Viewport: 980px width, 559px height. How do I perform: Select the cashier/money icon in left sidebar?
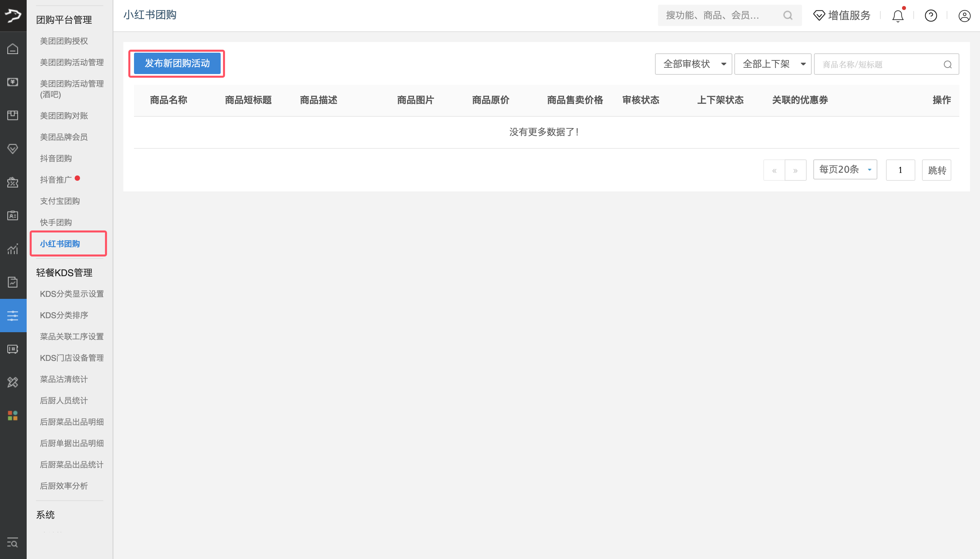pyautogui.click(x=13, y=82)
